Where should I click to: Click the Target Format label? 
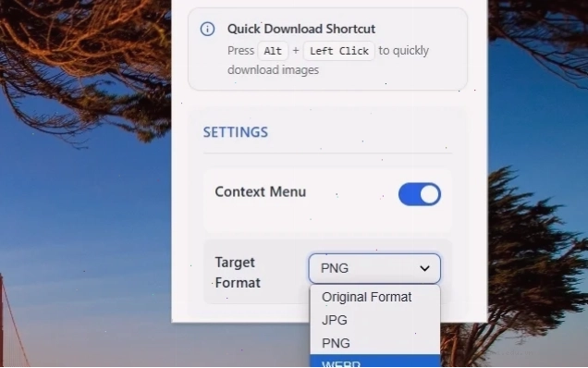click(x=238, y=273)
